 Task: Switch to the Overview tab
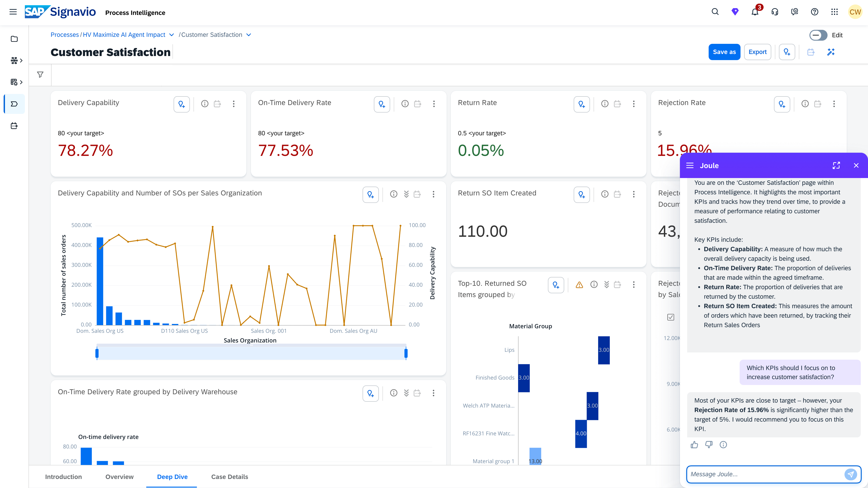(x=119, y=476)
